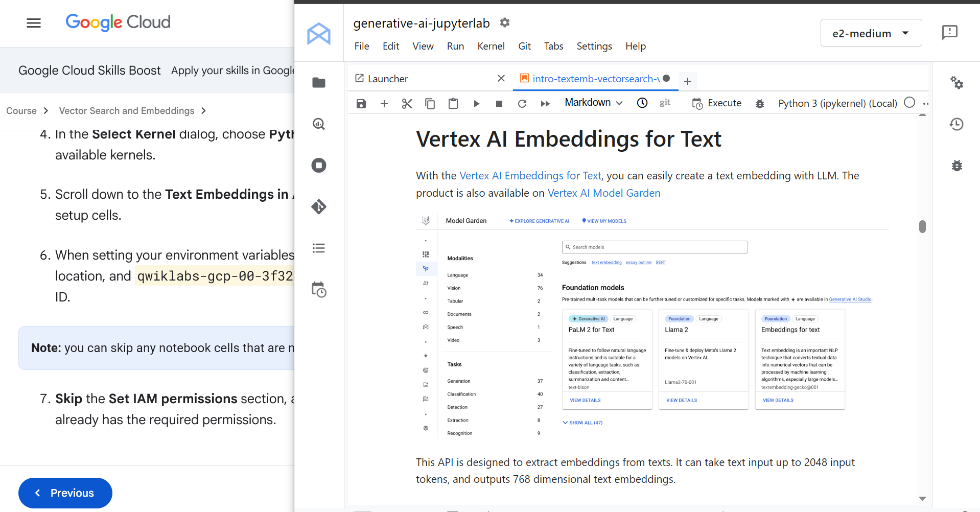The width and height of the screenshot is (980, 512).
Task: Insert a cell below with plus icon
Action: tap(384, 103)
